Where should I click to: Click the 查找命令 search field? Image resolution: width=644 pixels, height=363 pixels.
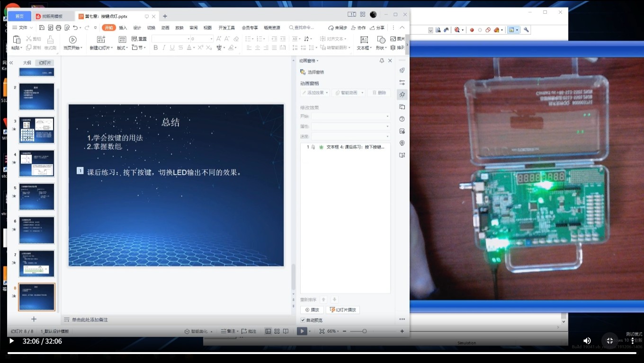302,28
